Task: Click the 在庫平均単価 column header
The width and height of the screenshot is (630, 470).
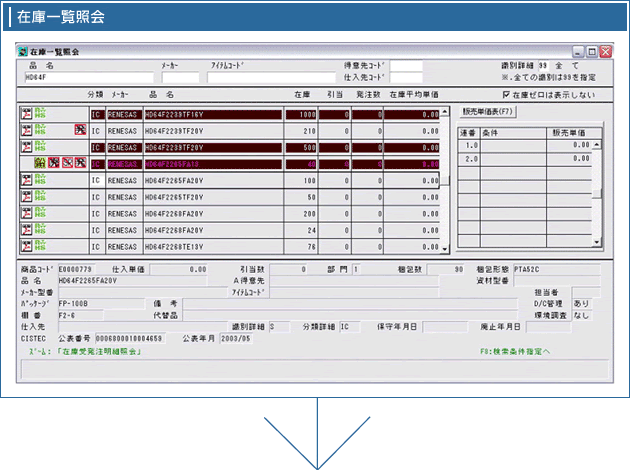Action: (413, 93)
